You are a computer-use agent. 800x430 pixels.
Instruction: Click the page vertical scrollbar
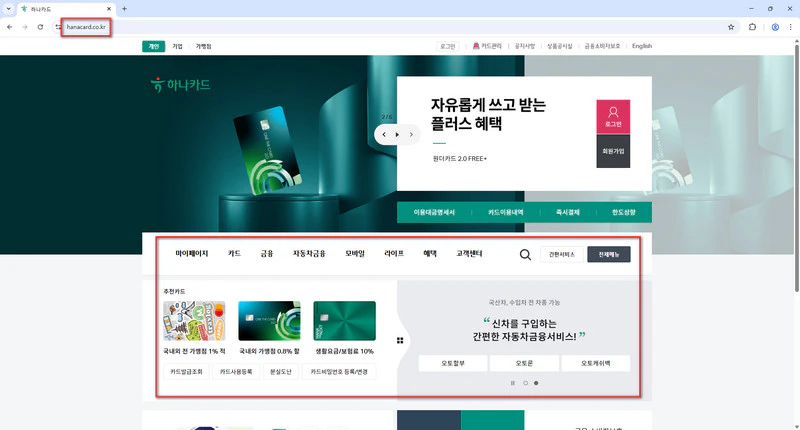click(x=796, y=168)
